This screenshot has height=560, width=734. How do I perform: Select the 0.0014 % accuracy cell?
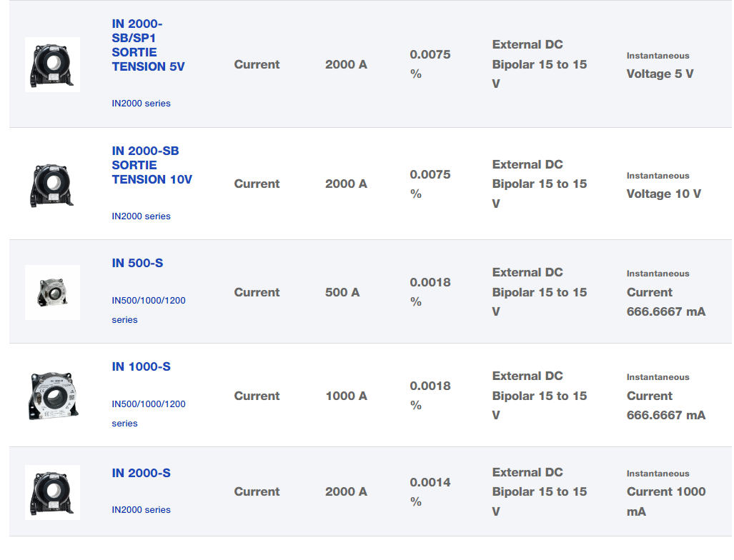430,491
